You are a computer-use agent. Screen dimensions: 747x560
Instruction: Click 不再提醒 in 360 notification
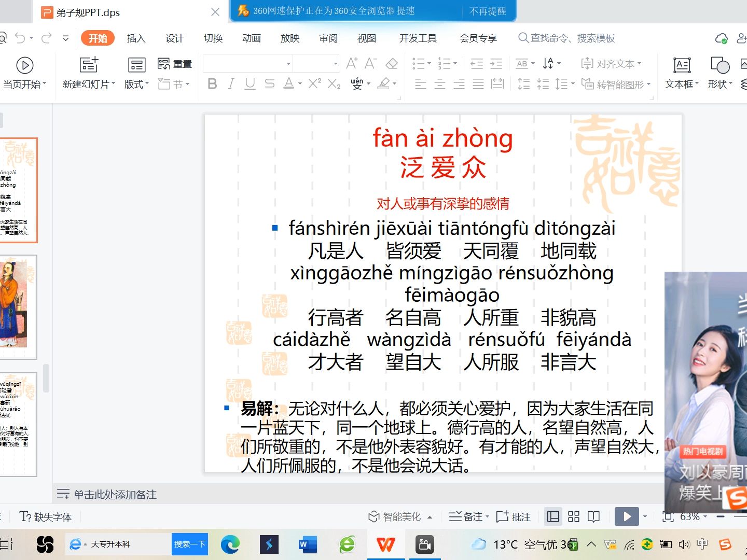point(488,11)
